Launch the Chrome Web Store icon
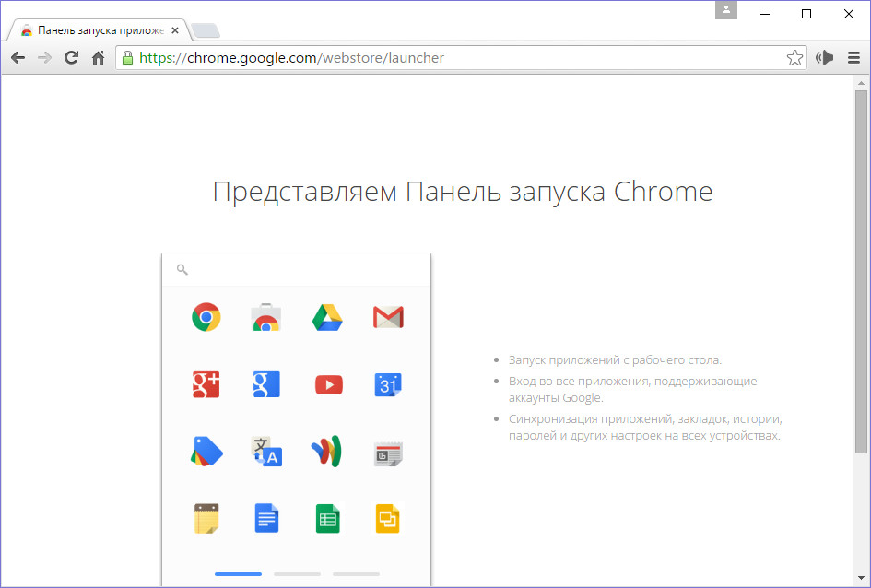Image resolution: width=871 pixels, height=588 pixels. pos(266,317)
